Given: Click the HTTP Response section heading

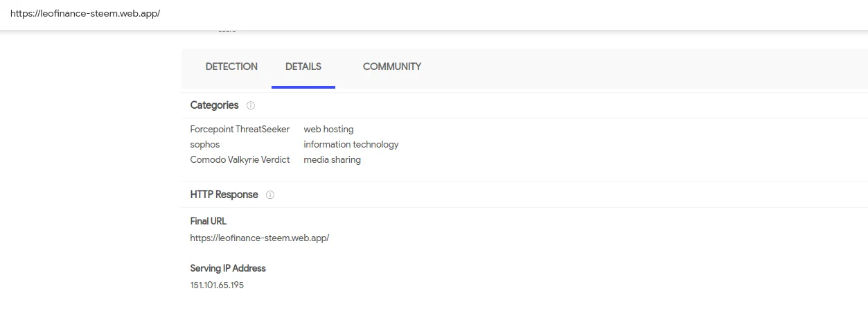Looking at the screenshot, I should click(x=224, y=195).
